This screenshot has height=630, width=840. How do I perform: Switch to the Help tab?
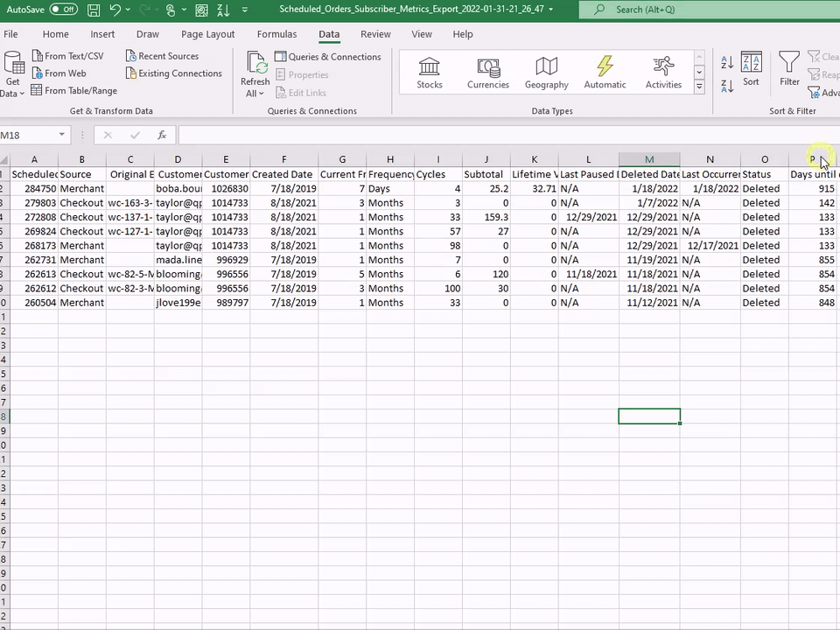[x=463, y=34]
